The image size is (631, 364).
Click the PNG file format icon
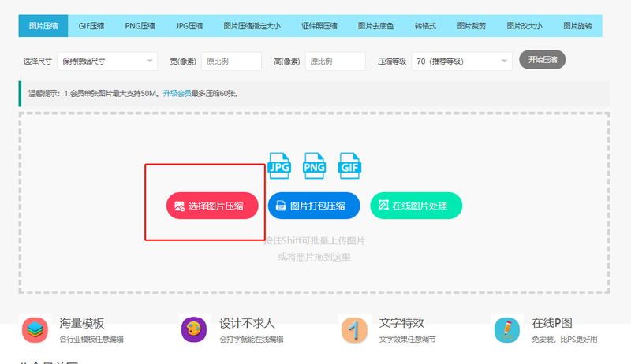pyautogui.click(x=314, y=165)
